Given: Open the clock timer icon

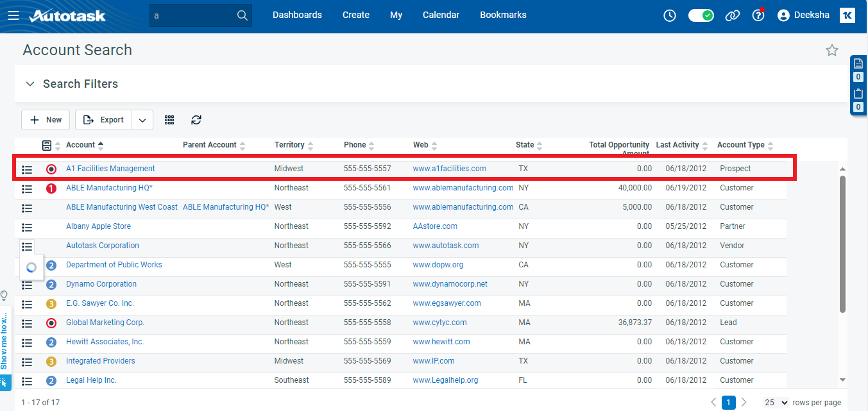Looking at the screenshot, I should 670,15.
